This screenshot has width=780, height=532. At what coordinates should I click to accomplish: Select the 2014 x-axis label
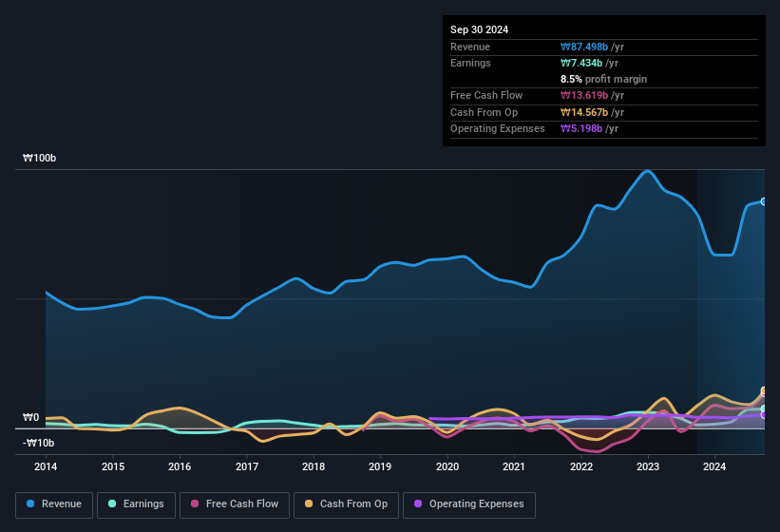click(x=46, y=466)
